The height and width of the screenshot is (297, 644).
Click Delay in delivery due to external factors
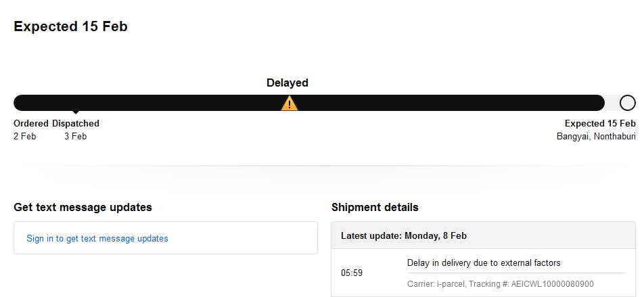point(484,262)
